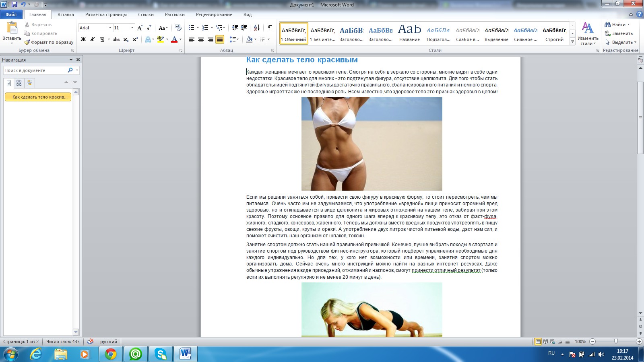The height and width of the screenshot is (362, 644).
Task: Click the Заменить (Replace) button
Action: click(x=619, y=33)
